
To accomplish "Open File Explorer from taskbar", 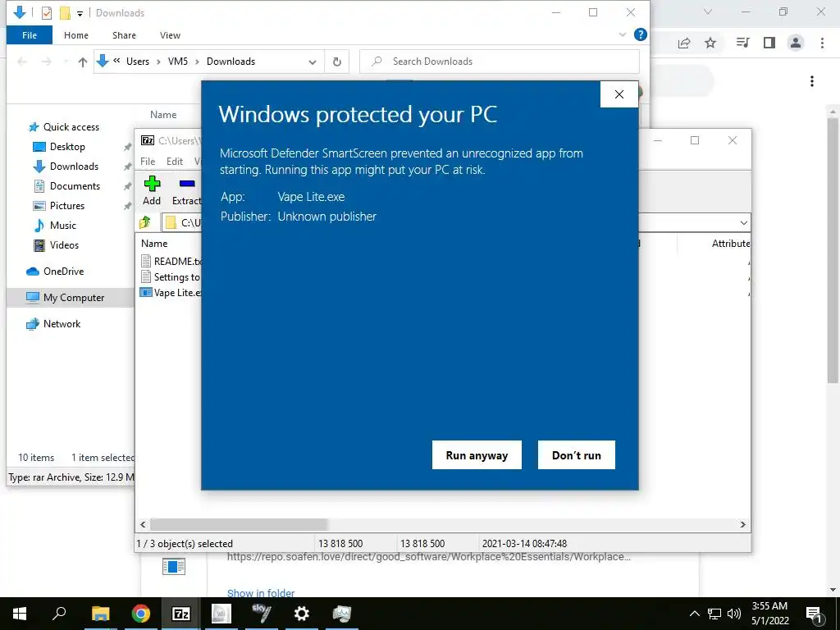I will click(100, 614).
